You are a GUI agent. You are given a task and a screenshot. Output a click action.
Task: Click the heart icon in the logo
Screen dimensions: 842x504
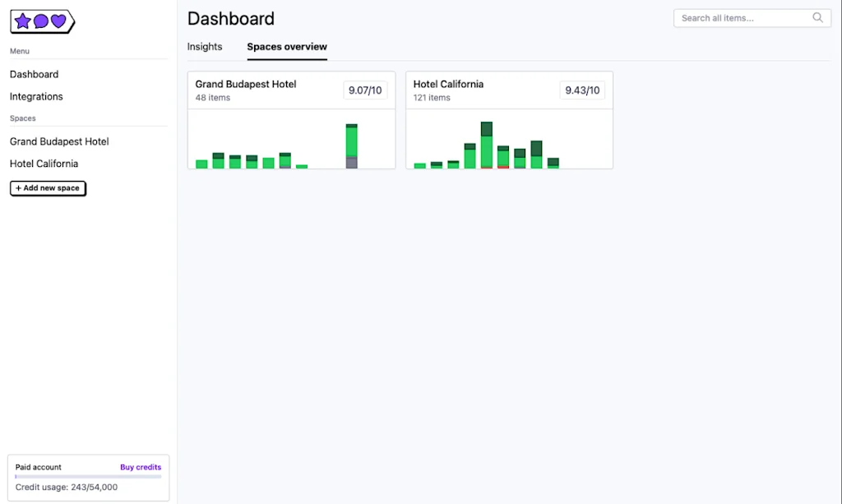(59, 21)
